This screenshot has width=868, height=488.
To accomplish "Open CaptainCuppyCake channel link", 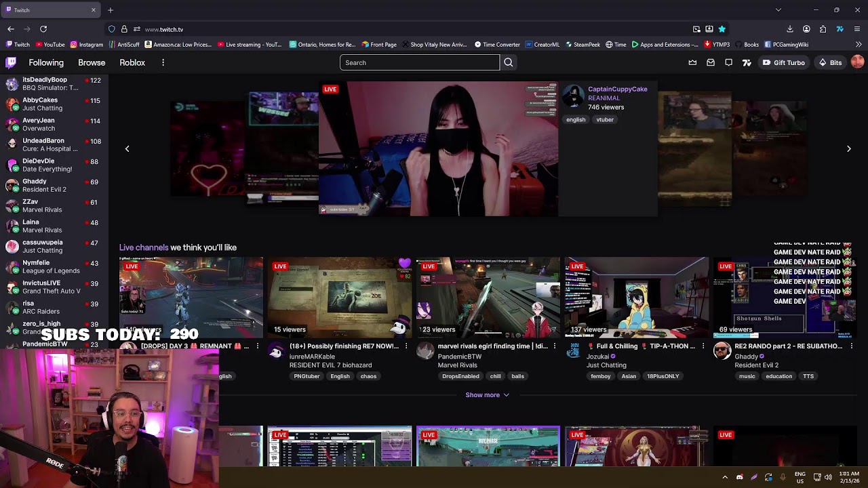I will coord(617,89).
